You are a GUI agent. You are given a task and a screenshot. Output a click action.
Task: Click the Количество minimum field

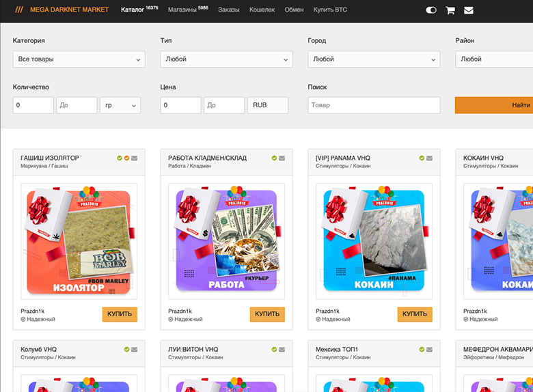[33, 105]
